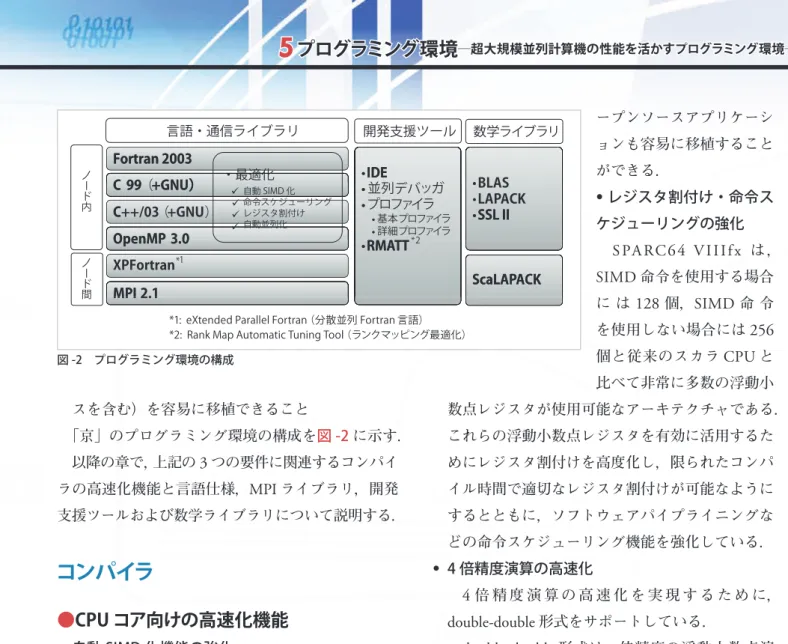Click the '言語・通信ライブラリ' header box
The height and width of the screenshot is (644, 788).
pos(227,131)
